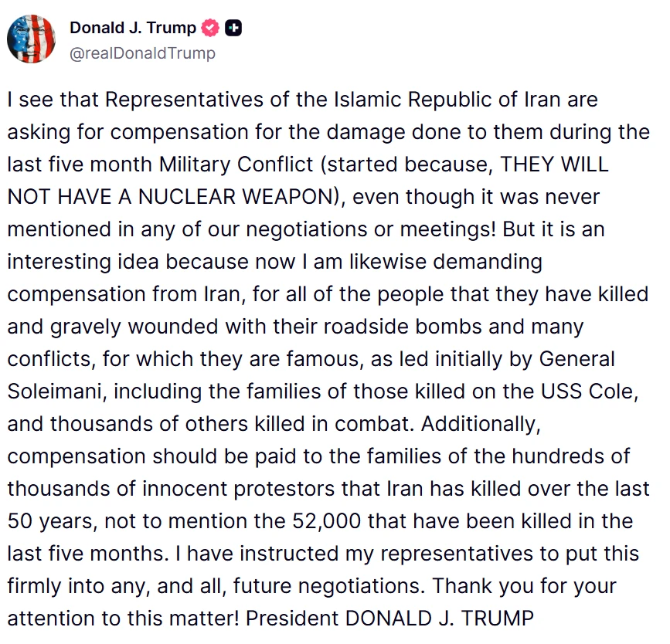Viewport: 670px width, 644px height.
Task: Click the capitalized text "NUCLEAR WEAPON"
Action: tap(236, 197)
